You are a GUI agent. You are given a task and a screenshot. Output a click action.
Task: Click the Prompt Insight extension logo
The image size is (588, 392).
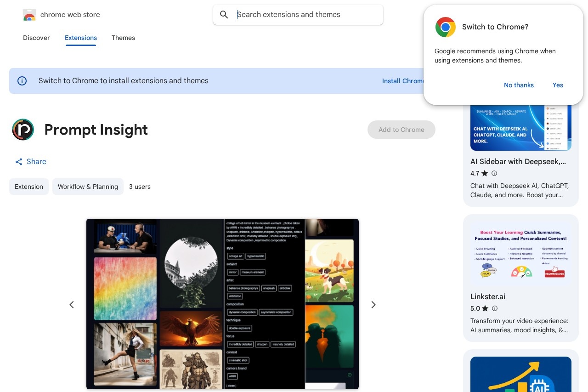(23, 130)
